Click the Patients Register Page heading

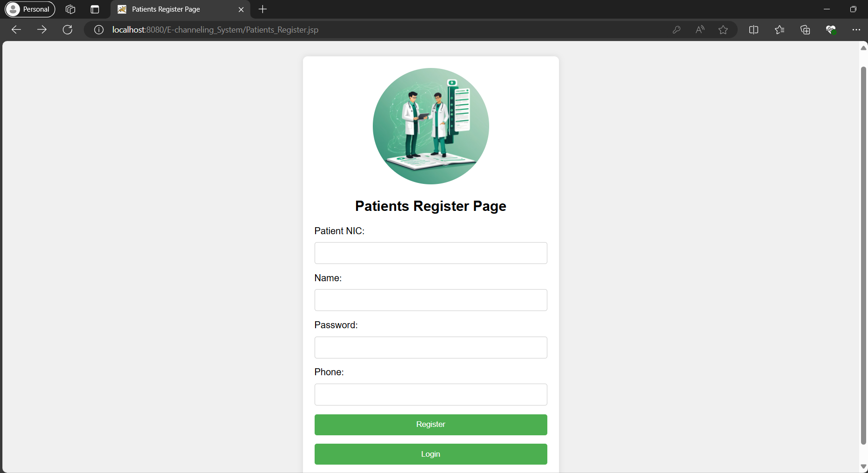point(431,206)
